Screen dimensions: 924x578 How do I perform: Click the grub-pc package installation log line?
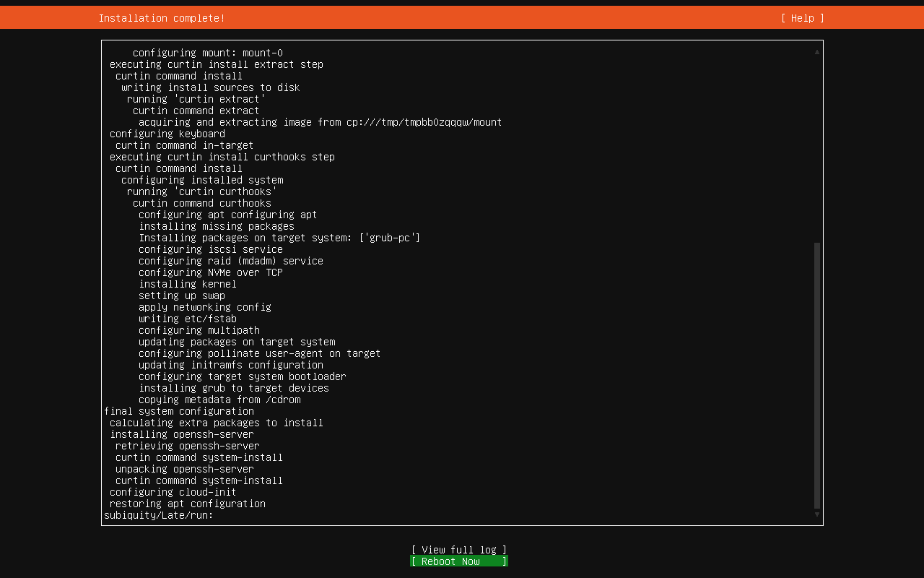click(x=279, y=238)
